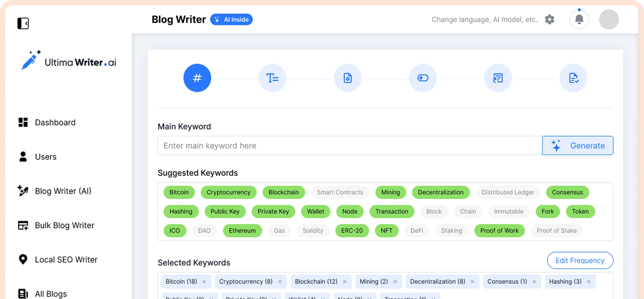Select the toggle-shaped step icon
Image resolution: width=644 pixels, height=299 pixels.
[423, 78]
